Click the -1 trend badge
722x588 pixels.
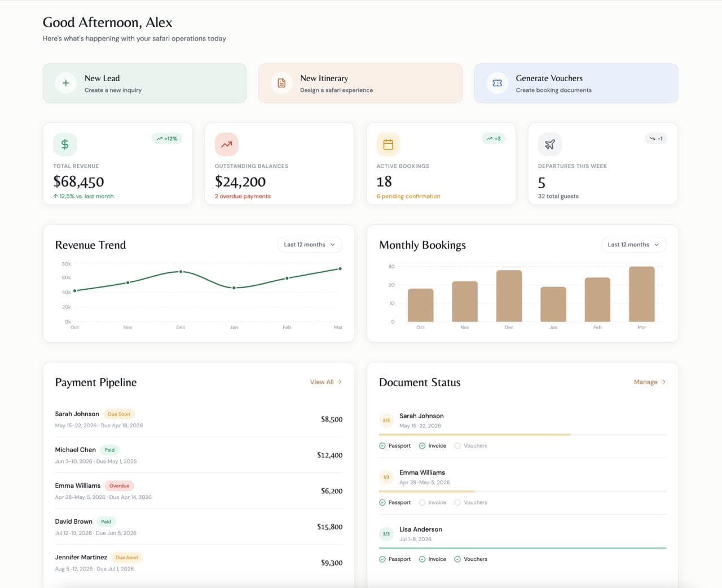[656, 138]
